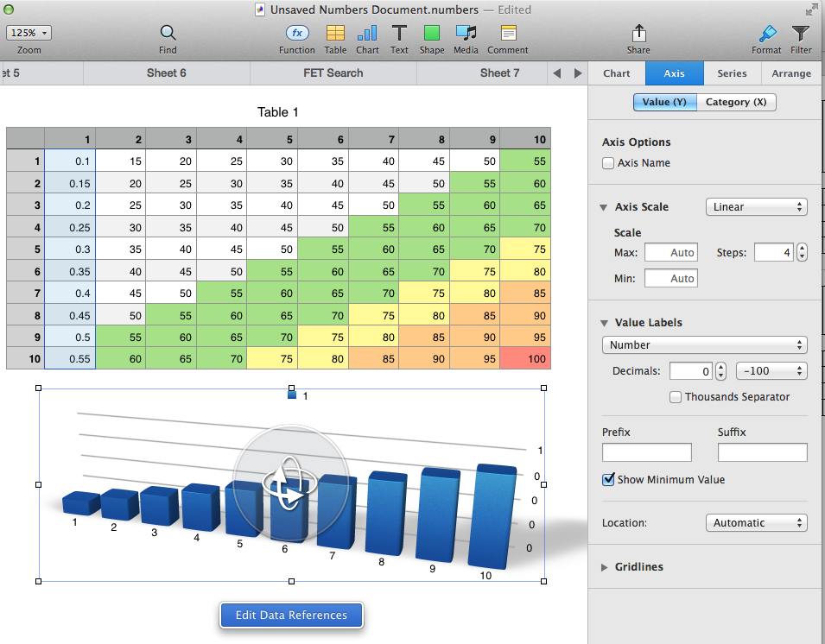Select the Sheet 6 tab

click(x=167, y=73)
